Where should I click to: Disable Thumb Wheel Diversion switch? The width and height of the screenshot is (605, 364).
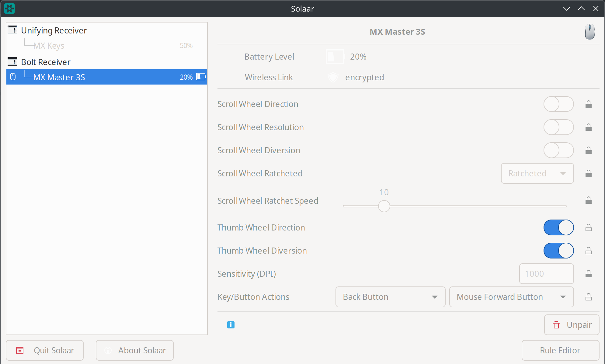(x=558, y=251)
